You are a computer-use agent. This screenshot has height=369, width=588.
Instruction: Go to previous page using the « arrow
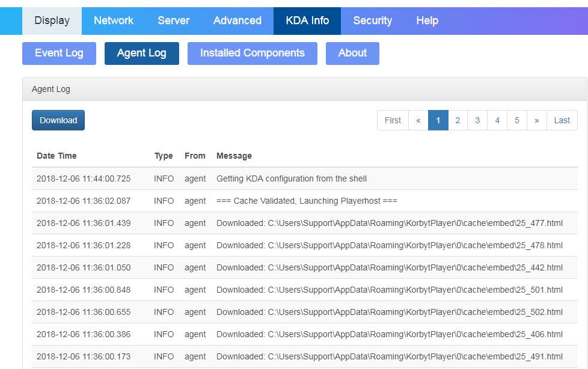418,120
